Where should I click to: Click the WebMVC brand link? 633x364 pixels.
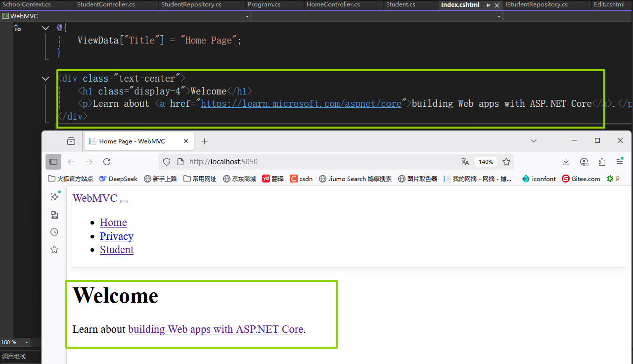point(94,198)
